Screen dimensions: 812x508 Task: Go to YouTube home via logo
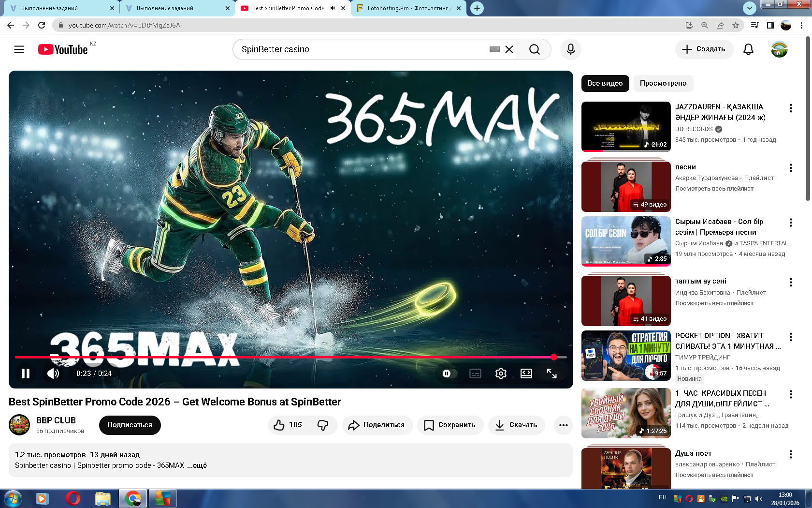[63, 49]
